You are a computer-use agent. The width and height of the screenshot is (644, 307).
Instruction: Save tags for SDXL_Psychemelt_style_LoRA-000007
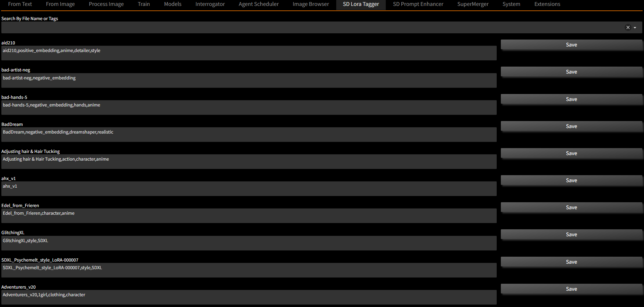(572, 262)
